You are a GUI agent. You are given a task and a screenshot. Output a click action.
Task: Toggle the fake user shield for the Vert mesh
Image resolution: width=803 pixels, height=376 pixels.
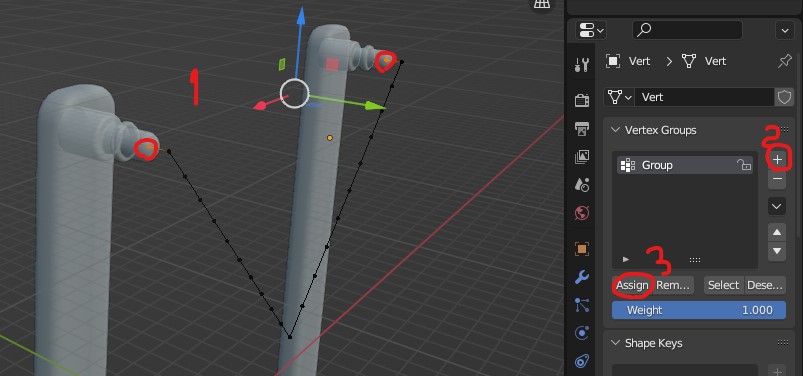pyautogui.click(x=785, y=97)
